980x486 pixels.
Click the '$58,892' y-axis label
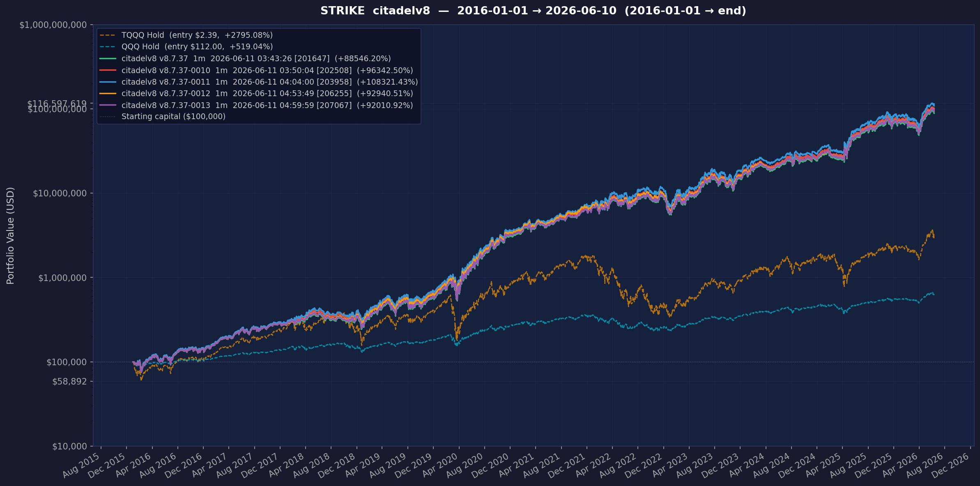pyautogui.click(x=69, y=382)
